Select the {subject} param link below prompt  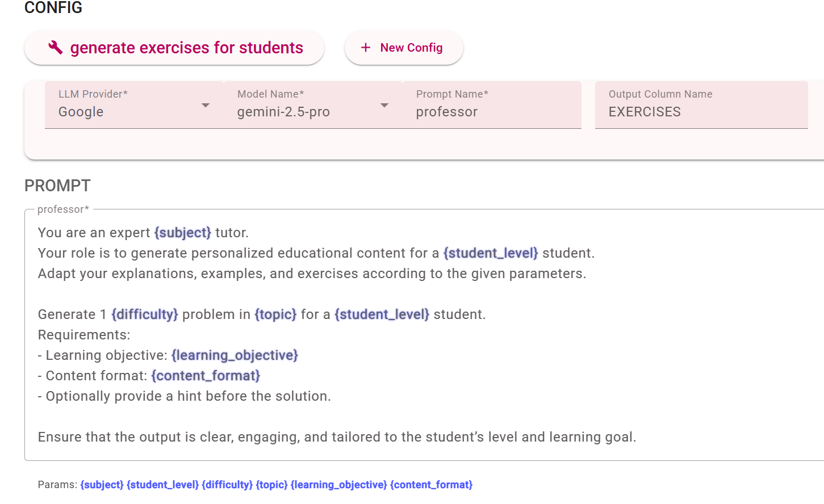pos(102,485)
